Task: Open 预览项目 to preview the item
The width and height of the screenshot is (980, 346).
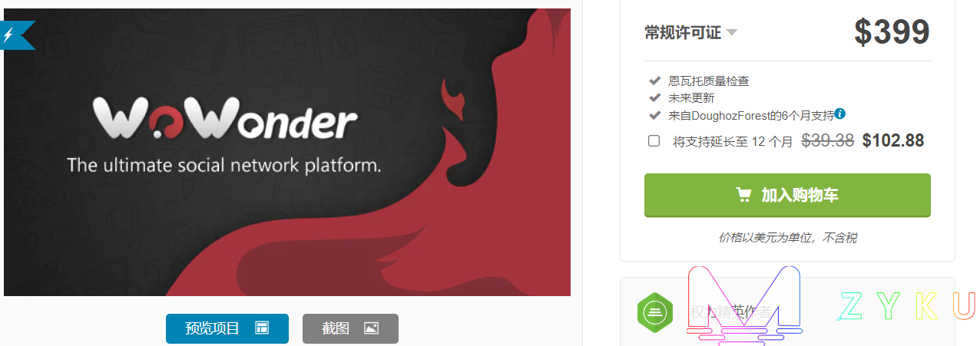Action: 227,328
